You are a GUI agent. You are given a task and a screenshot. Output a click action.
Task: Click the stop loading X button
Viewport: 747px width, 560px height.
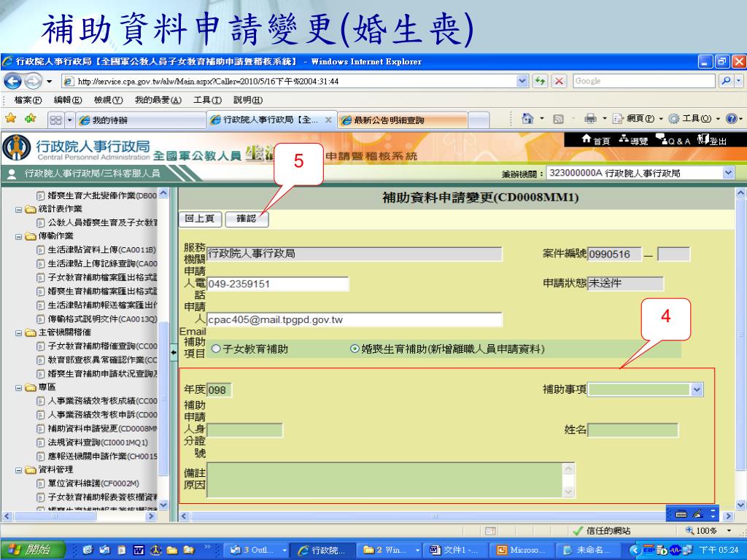click(560, 81)
